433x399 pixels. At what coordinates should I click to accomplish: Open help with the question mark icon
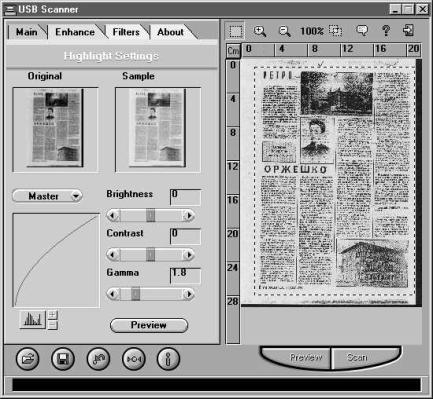[x=386, y=31]
